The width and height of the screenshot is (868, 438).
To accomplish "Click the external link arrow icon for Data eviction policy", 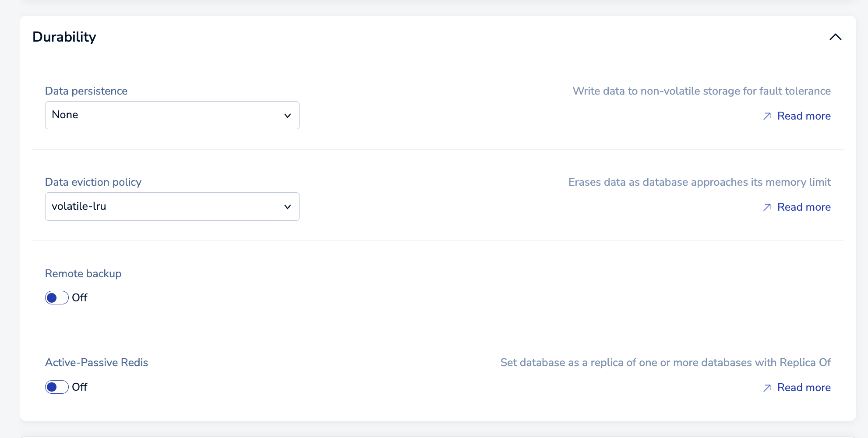I will (767, 207).
